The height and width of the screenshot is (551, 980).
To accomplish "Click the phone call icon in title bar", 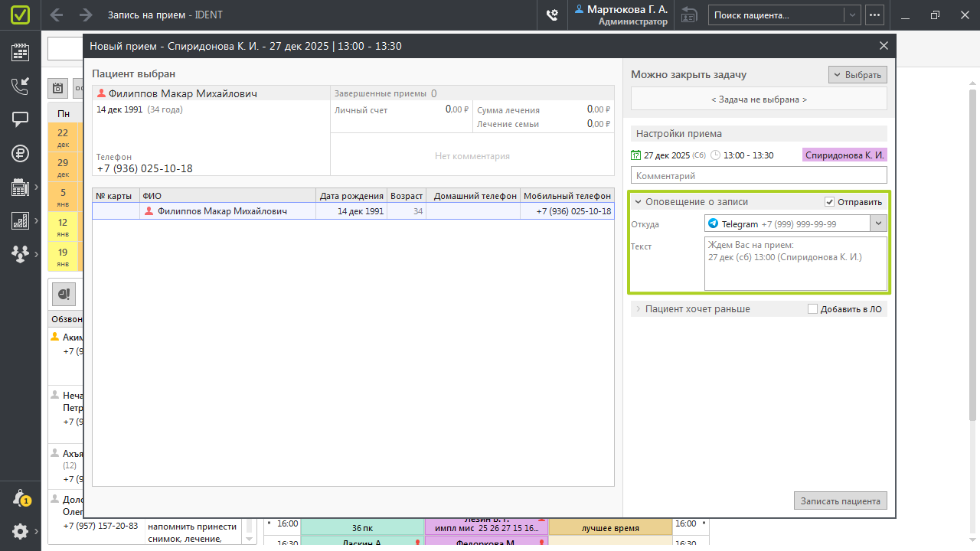I will 551,15.
